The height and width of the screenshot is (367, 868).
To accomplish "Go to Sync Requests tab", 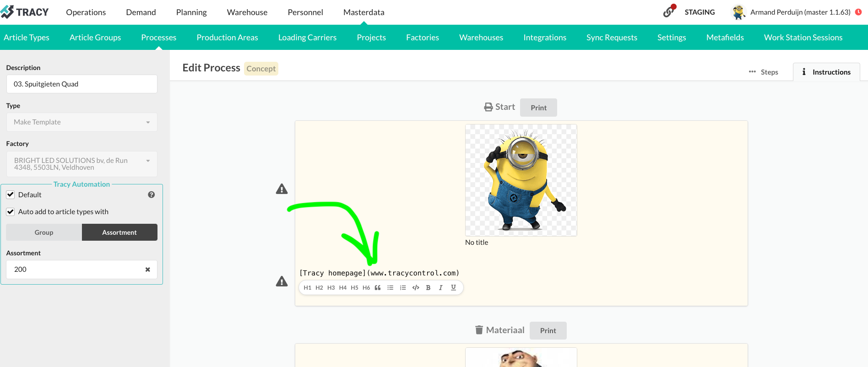I will tap(612, 38).
